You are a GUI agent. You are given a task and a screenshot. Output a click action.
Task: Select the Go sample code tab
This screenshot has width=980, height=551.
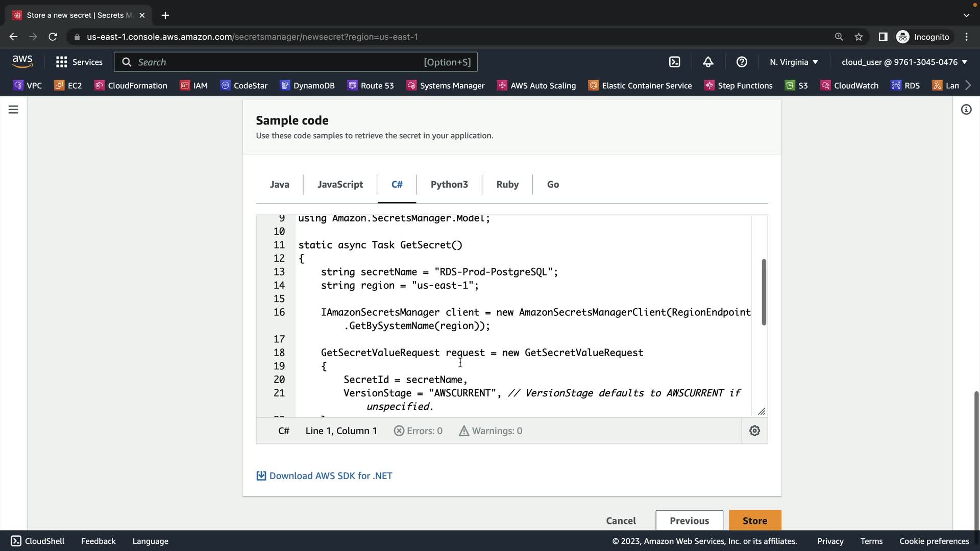(553, 185)
